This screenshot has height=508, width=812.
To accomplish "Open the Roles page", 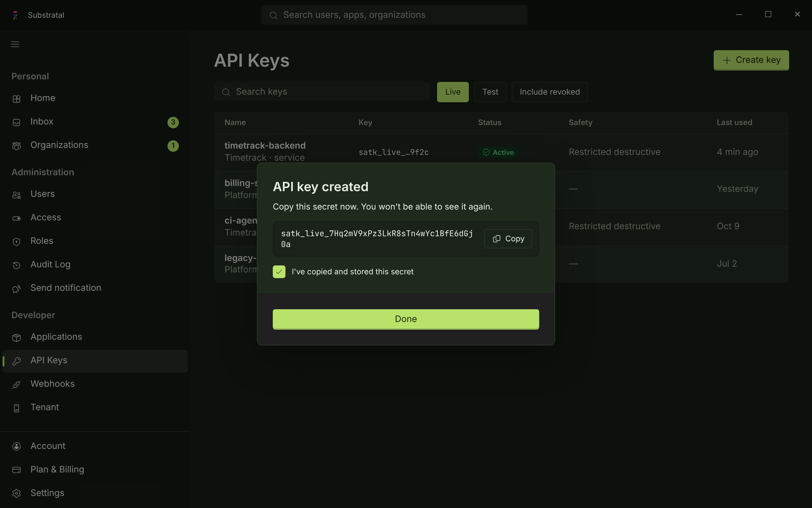I will point(95,241).
